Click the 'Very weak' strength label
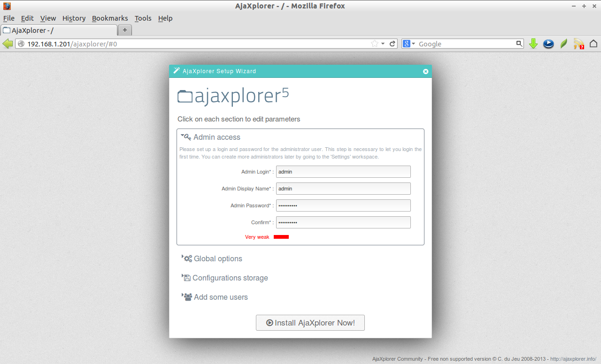The height and width of the screenshot is (364, 601). pyautogui.click(x=257, y=237)
